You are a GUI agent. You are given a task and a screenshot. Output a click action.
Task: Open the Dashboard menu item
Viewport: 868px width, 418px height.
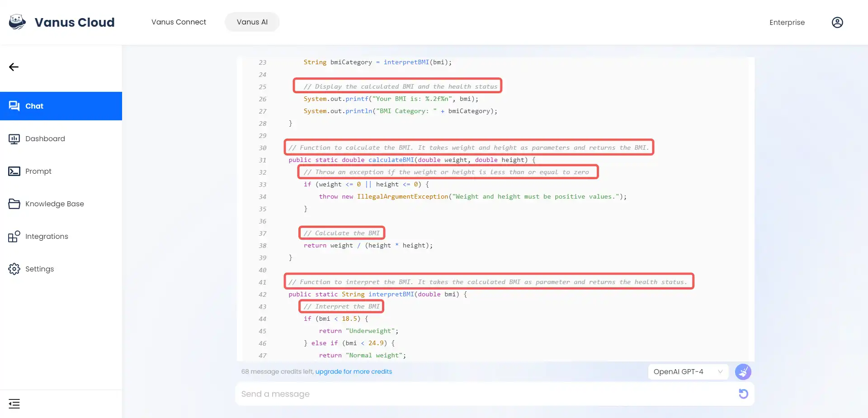pyautogui.click(x=61, y=138)
